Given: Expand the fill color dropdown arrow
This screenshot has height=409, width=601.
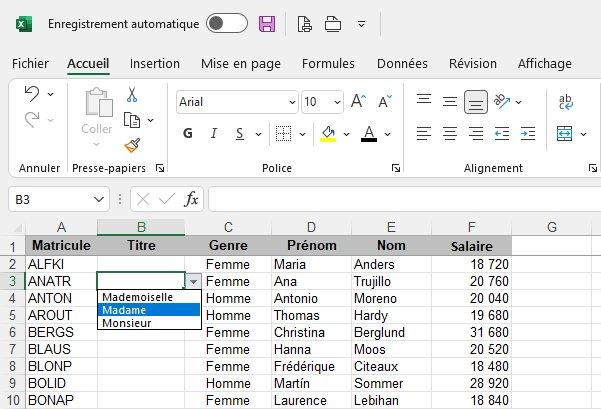Looking at the screenshot, I should (346, 134).
